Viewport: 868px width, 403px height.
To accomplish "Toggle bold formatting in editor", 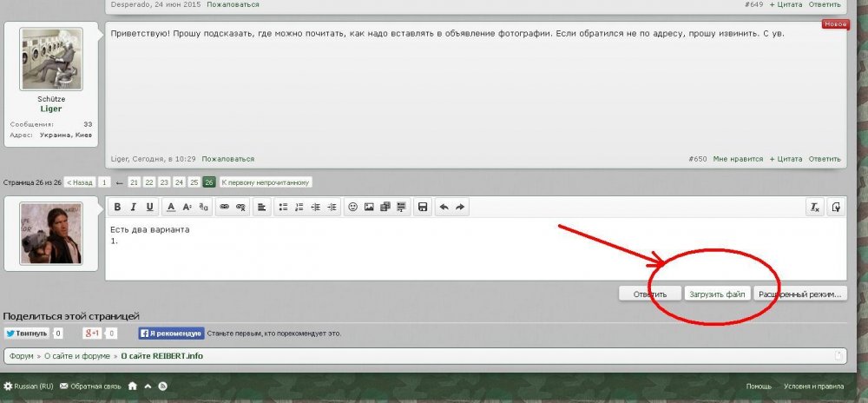I will pos(117,207).
